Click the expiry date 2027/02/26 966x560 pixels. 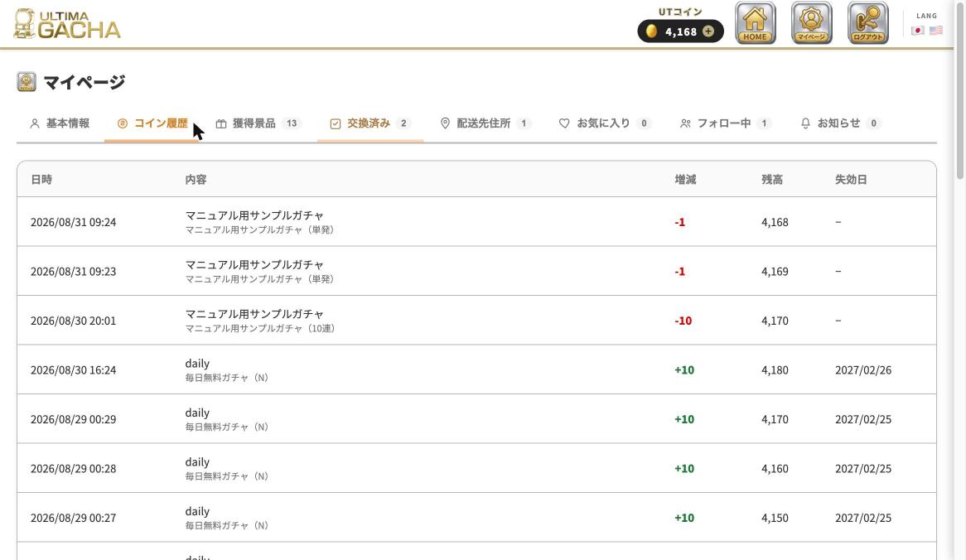coord(863,369)
